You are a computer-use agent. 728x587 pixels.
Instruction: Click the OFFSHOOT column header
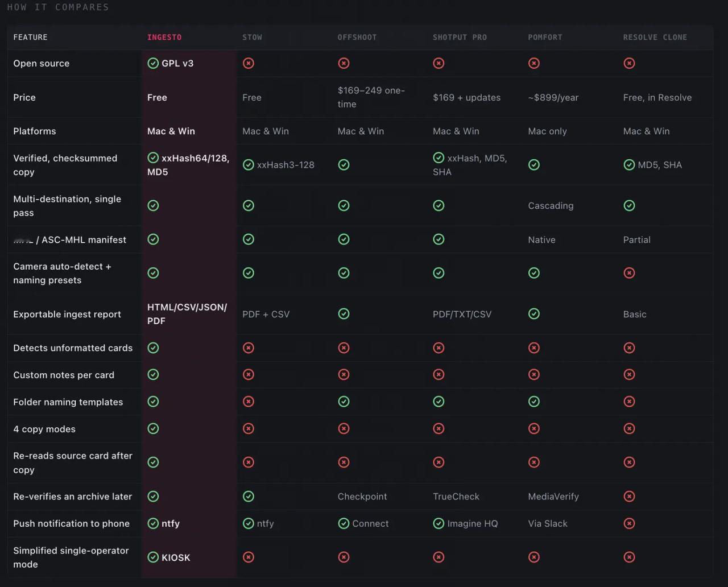(x=357, y=38)
